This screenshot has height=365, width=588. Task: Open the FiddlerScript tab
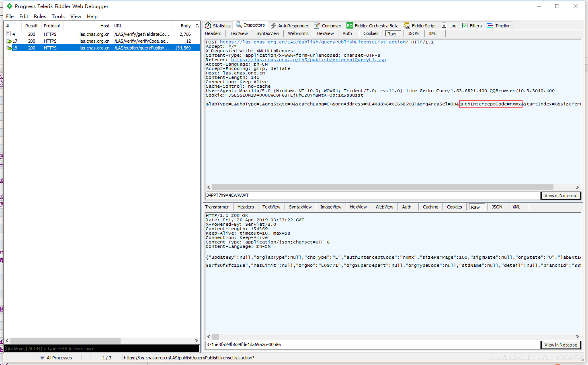point(420,26)
